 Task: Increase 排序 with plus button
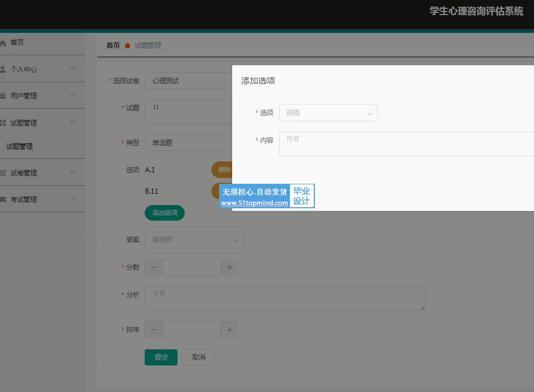coord(230,330)
